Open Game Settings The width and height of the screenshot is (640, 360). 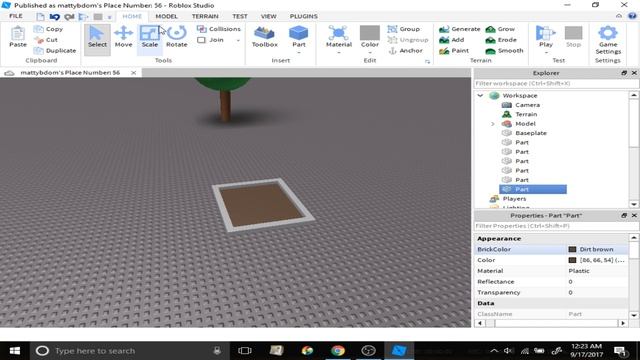(608, 40)
